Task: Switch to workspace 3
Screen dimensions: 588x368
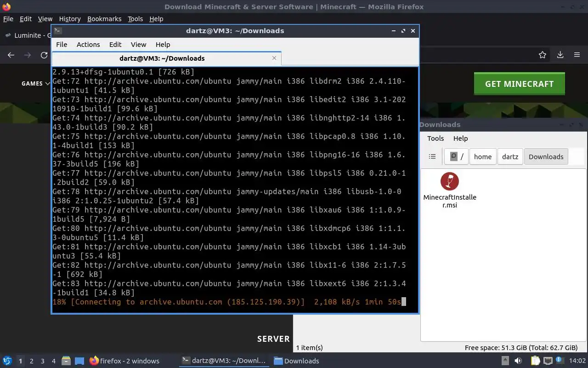Action: point(42,361)
